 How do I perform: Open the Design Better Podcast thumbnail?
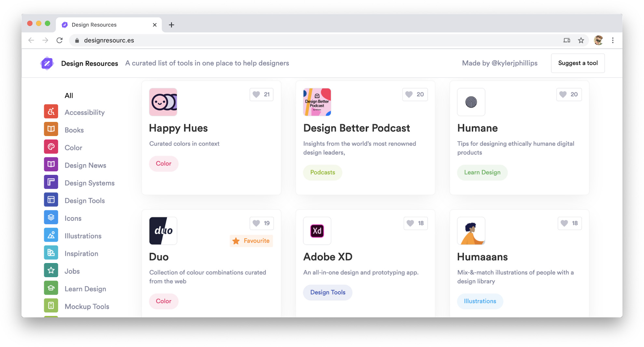pyautogui.click(x=317, y=102)
